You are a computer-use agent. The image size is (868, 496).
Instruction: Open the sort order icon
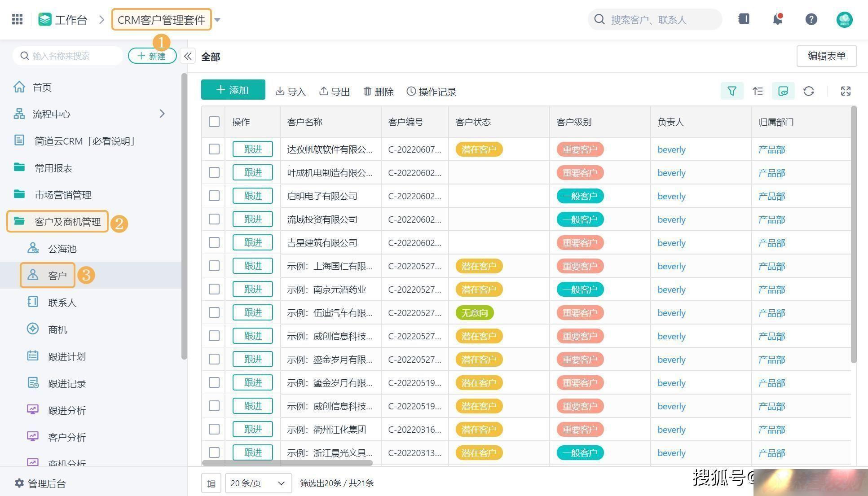tap(758, 91)
